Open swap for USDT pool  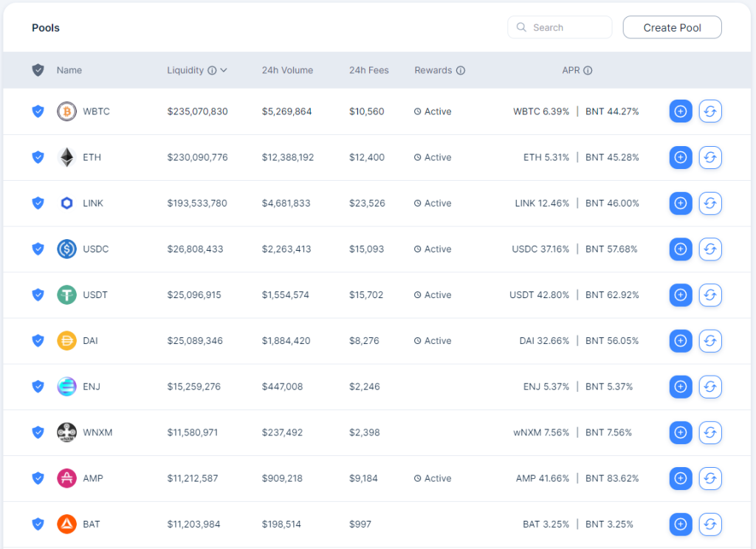pyautogui.click(x=709, y=294)
